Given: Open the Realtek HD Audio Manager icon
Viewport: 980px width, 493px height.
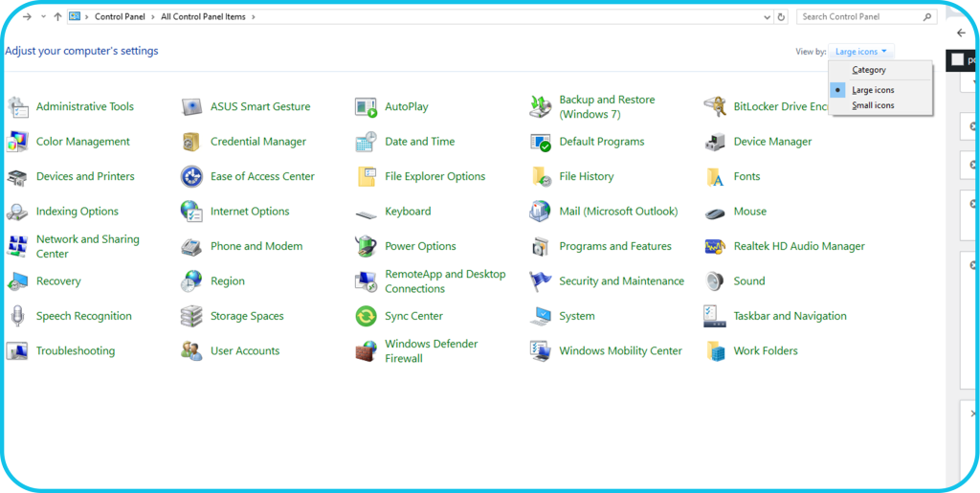Looking at the screenshot, I should tap(714, 246).
